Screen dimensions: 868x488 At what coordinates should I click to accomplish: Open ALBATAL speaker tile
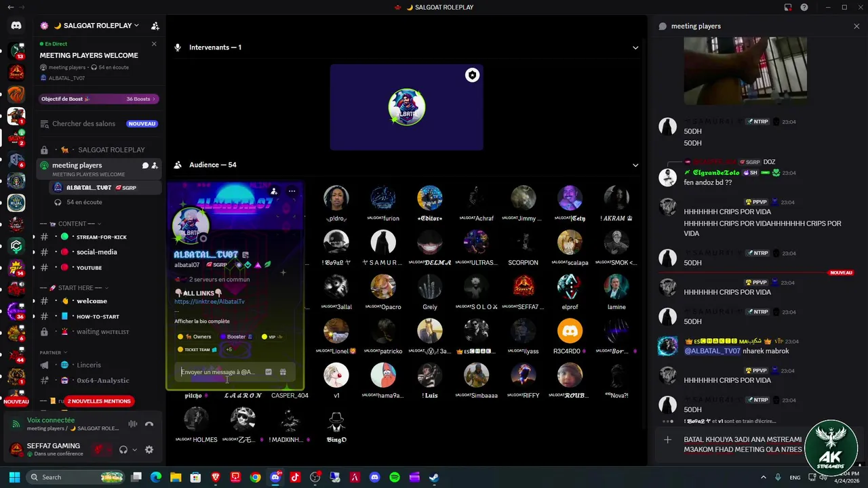pyautogui.click(x=407, y=107)
